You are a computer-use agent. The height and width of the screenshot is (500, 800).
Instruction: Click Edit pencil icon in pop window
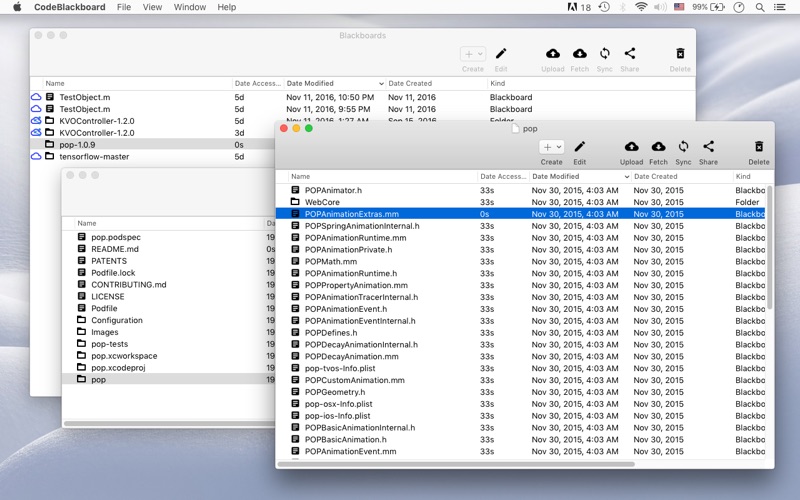click(580, 147)
